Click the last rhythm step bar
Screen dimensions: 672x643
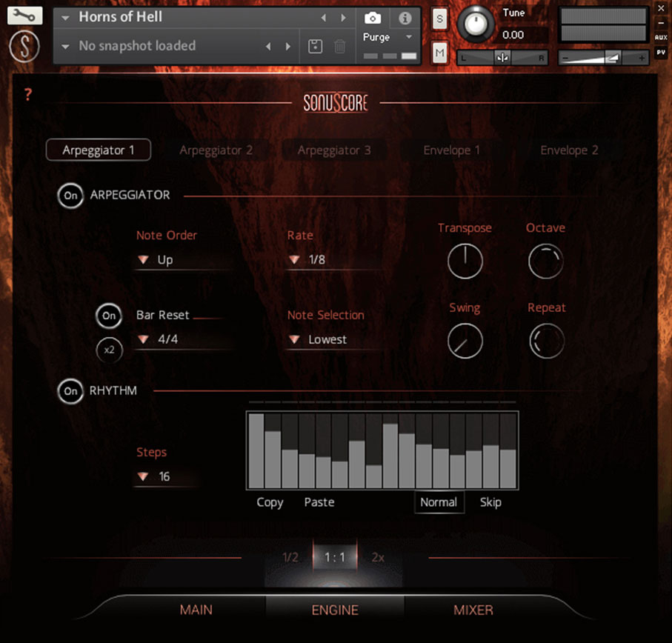point(508,450)
